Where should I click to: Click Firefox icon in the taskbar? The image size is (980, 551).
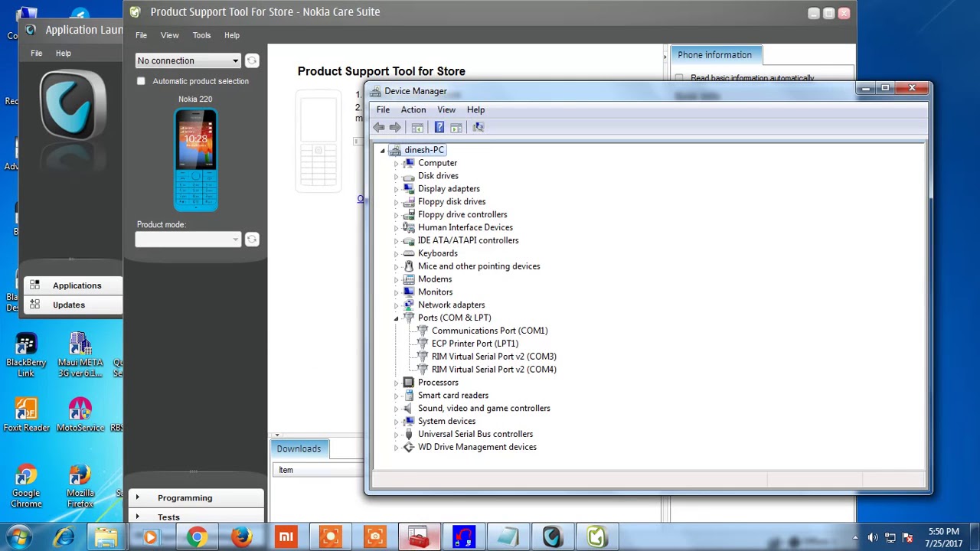point(241,537)
